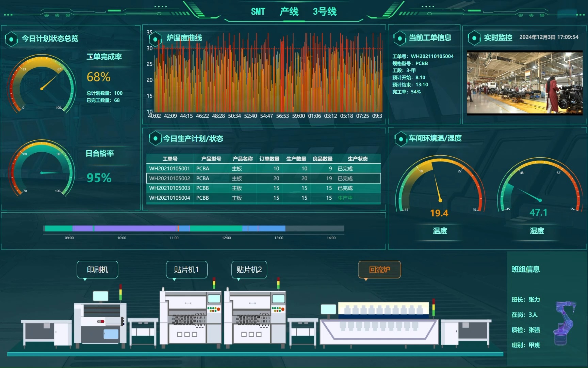Click the furnace temperature bar chart
Screen dimensions: 588x368
tap(268, 73)
